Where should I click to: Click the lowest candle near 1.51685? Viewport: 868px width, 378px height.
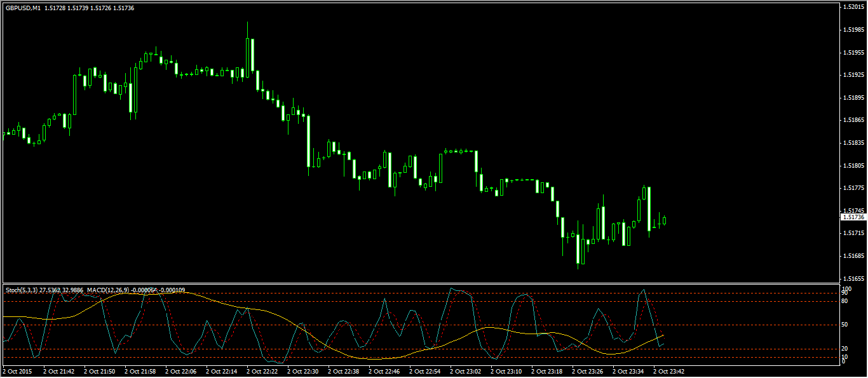578,249
